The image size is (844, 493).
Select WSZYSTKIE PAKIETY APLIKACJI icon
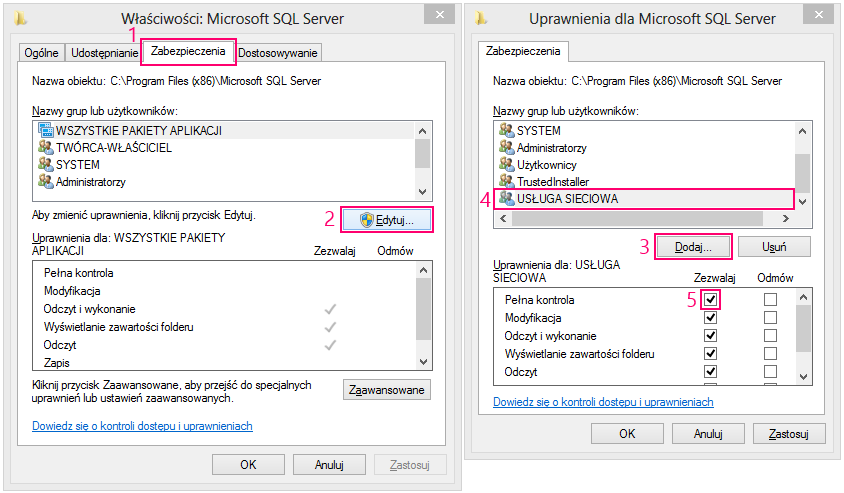point(45,130)
